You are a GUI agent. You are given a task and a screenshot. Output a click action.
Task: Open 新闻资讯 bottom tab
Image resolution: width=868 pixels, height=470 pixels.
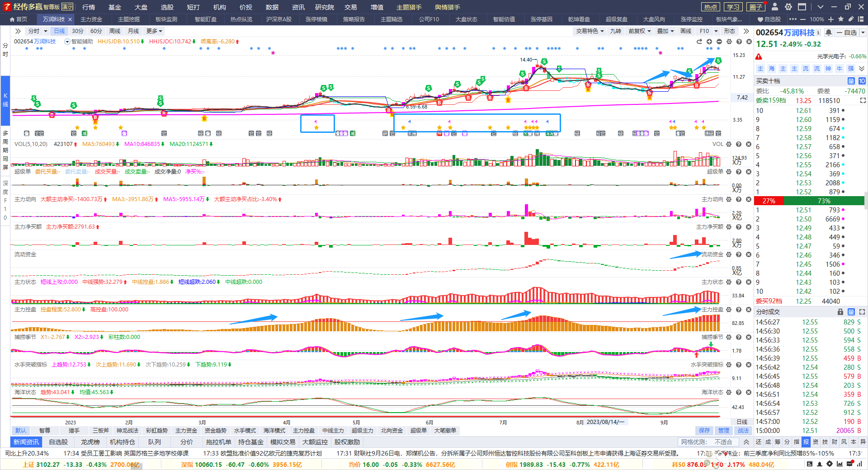(x=26, y=442)
